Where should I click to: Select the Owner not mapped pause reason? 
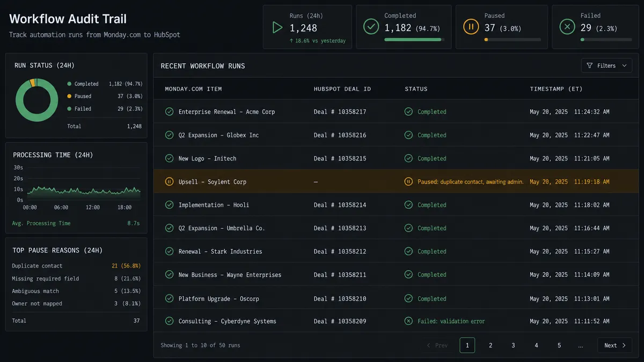pos(76,304)
